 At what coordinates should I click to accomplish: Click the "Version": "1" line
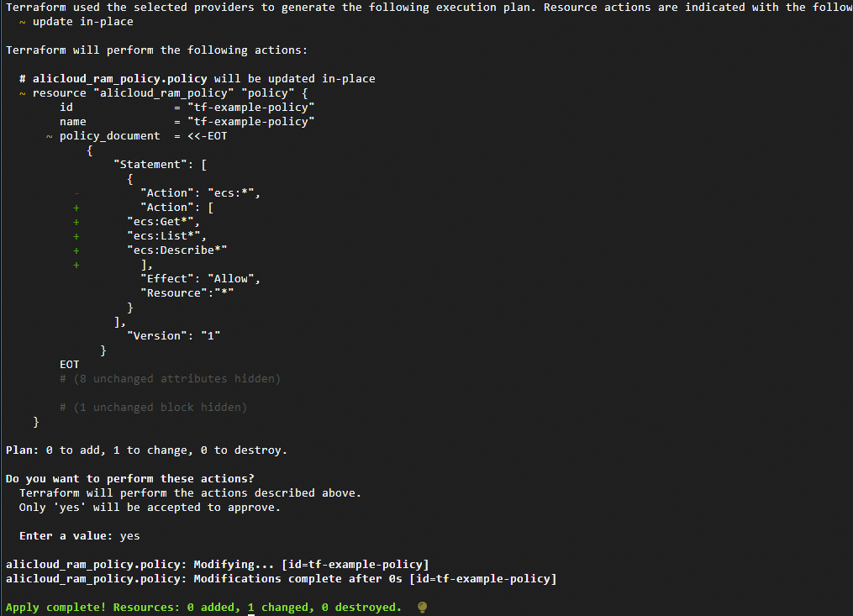coord(173,336)
